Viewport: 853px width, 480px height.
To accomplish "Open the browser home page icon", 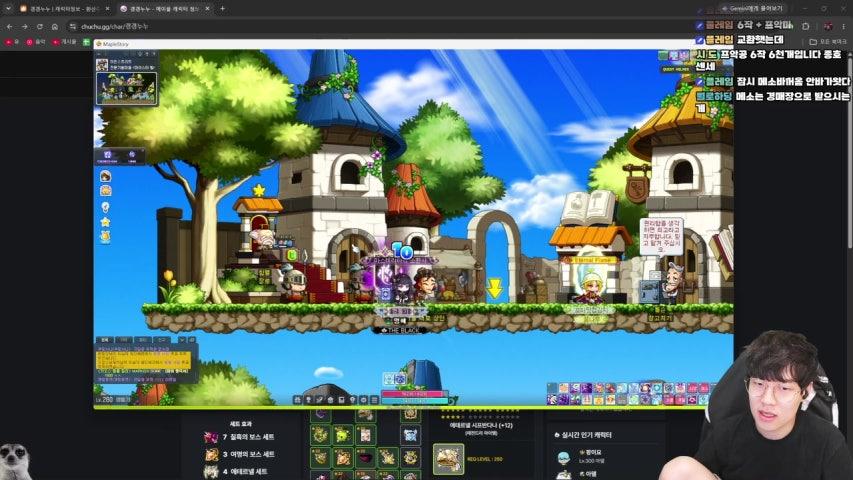I will point(54,26).
